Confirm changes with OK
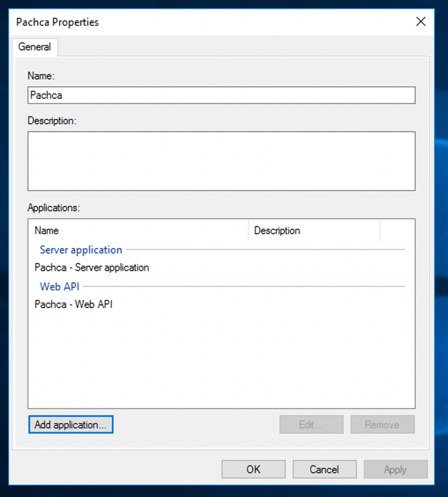The width and height of the screenshot is (448, 497). point(253,469)
